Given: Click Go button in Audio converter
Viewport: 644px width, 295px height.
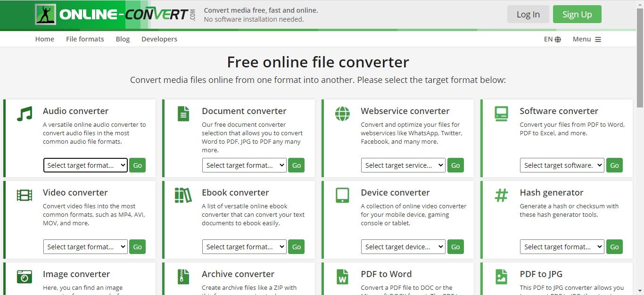Looking at the screenshot, I should (137, 165).
